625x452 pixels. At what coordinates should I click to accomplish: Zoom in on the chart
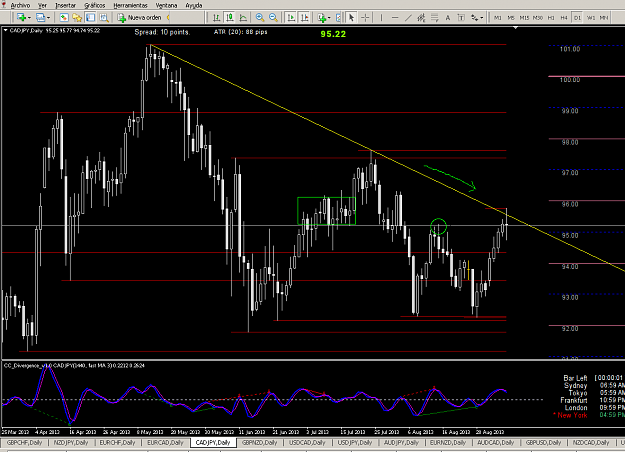[x=260, y=18]
